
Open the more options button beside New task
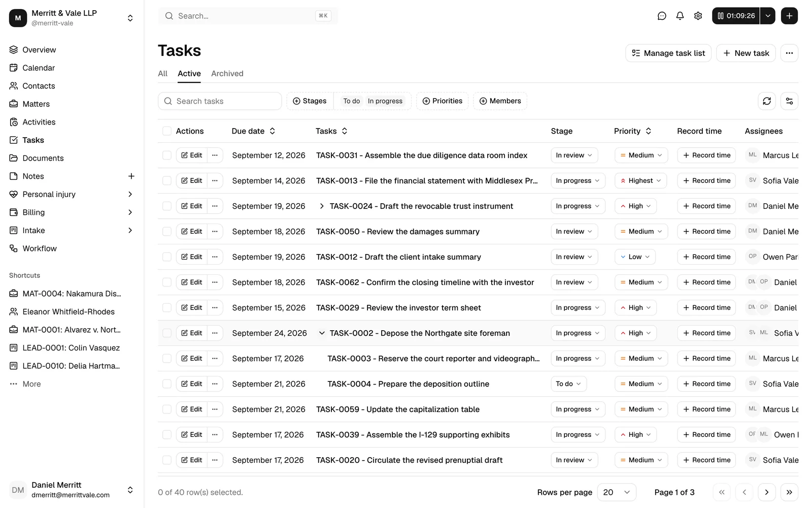click(789, 53)
